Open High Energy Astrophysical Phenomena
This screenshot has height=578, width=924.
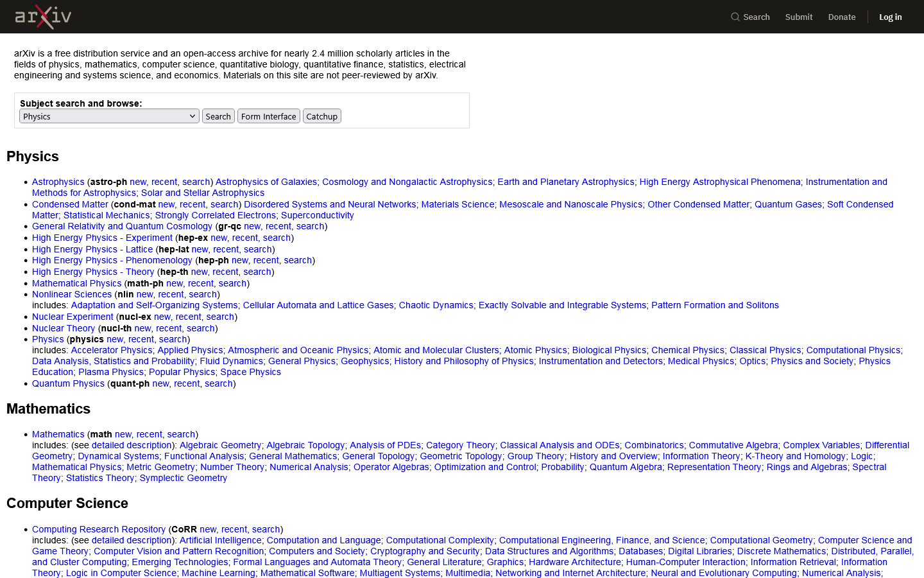720,182
